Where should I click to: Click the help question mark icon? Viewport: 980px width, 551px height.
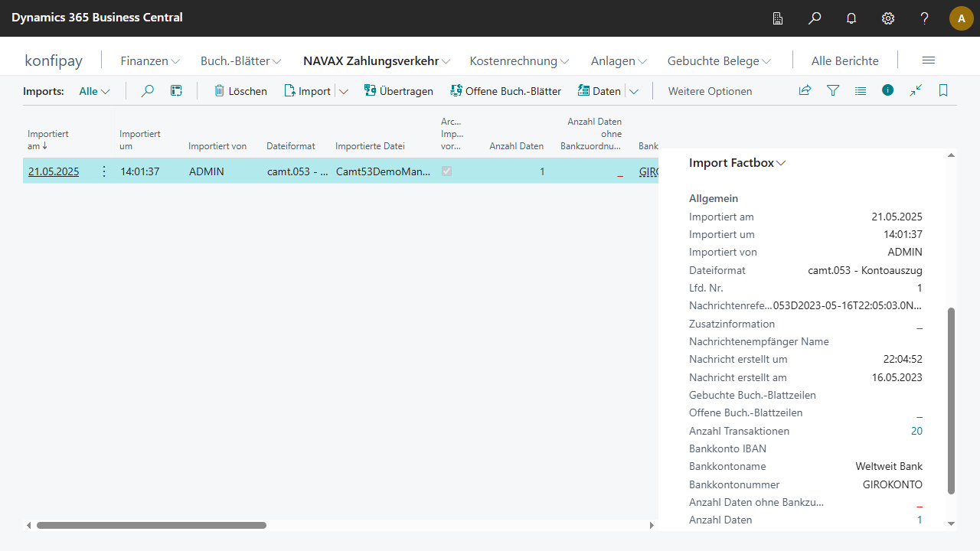(925, 18)
